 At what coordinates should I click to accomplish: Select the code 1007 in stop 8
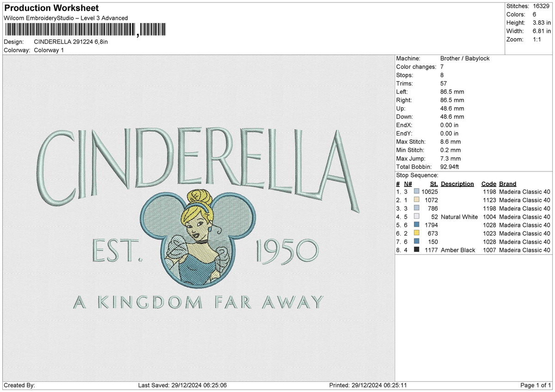pyautogui.click(x=490, y=250)
